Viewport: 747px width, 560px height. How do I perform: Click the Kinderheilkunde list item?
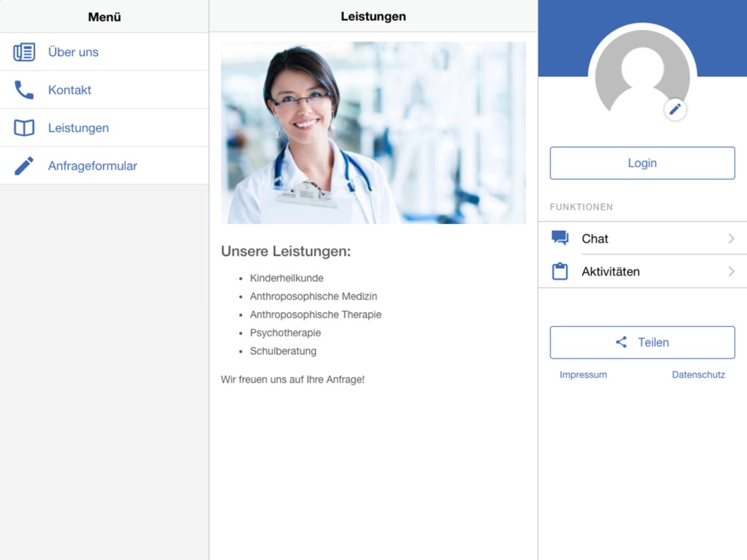[x=286, y=278]
